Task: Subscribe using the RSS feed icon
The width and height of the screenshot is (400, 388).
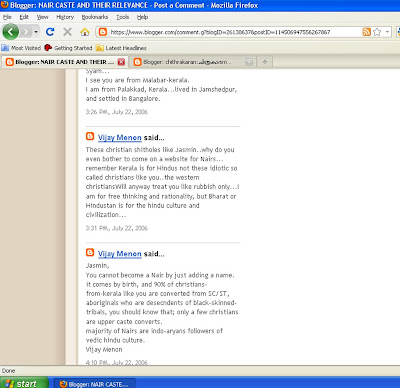Action: (366, 32)
